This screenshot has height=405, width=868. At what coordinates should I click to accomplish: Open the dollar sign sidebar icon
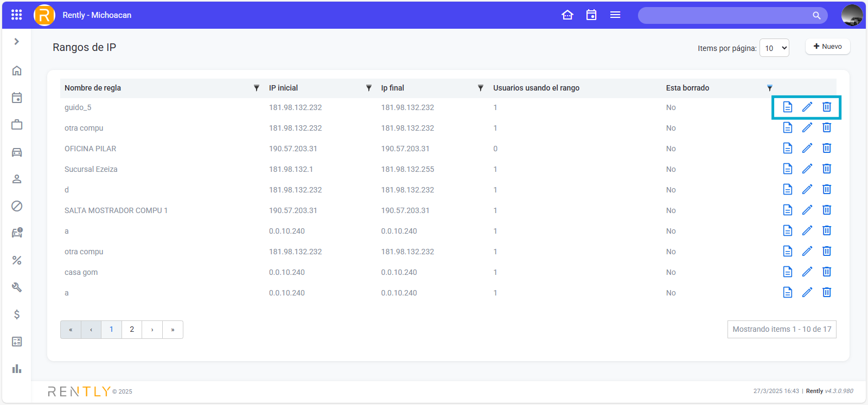coord(17,314)
